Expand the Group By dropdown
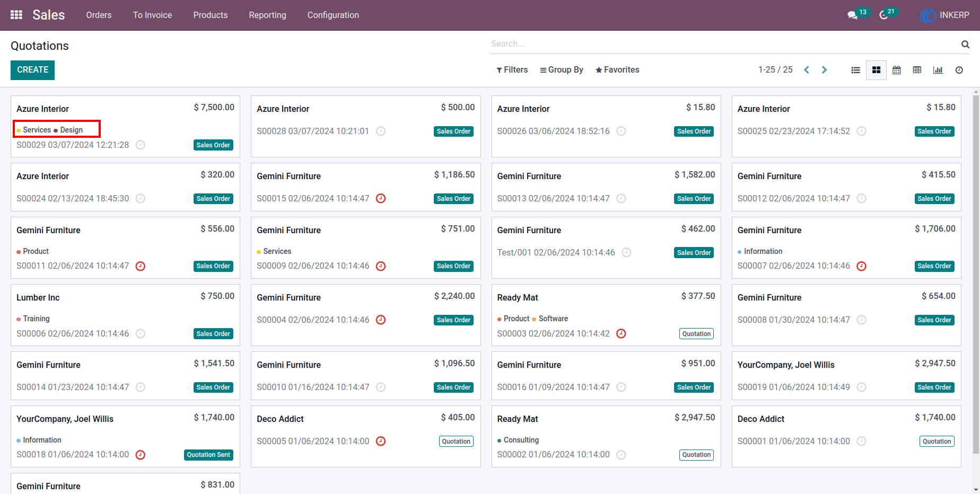 [562, 70]
